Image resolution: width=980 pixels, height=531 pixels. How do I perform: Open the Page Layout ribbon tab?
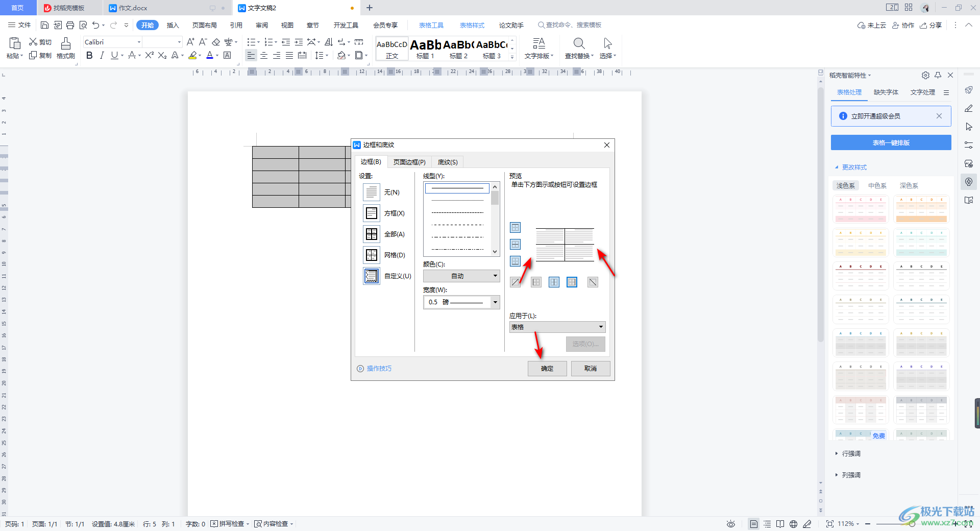[205, 25]
